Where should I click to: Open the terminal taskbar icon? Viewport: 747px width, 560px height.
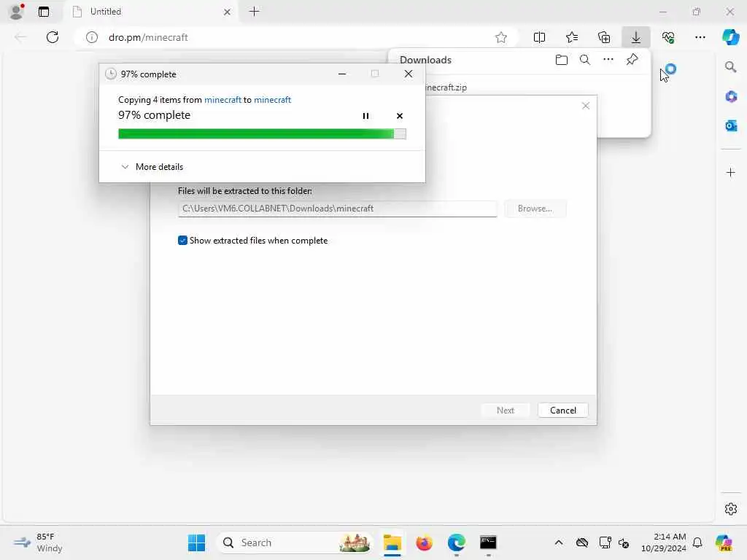coord(488,542)
